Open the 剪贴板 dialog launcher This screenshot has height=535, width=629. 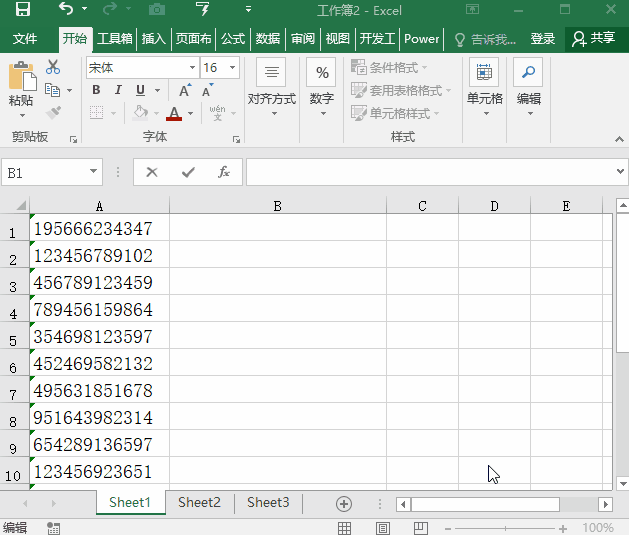73,139
